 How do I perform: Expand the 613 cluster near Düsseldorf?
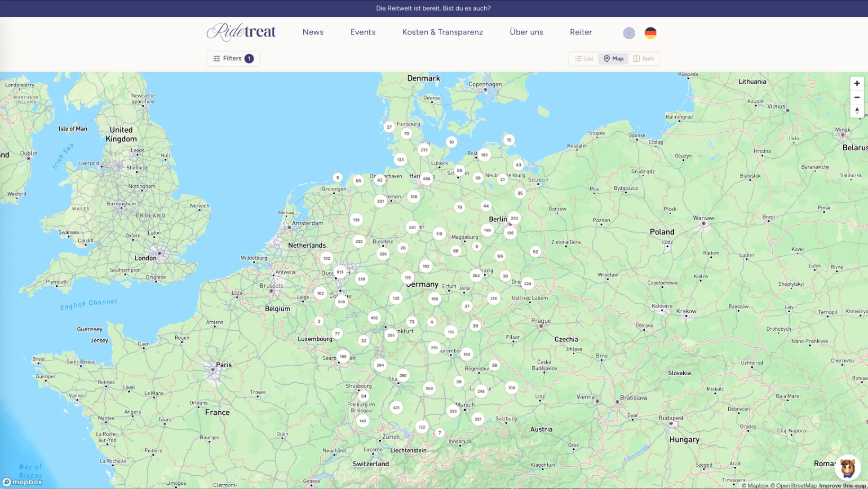click(x=340, y=272)
